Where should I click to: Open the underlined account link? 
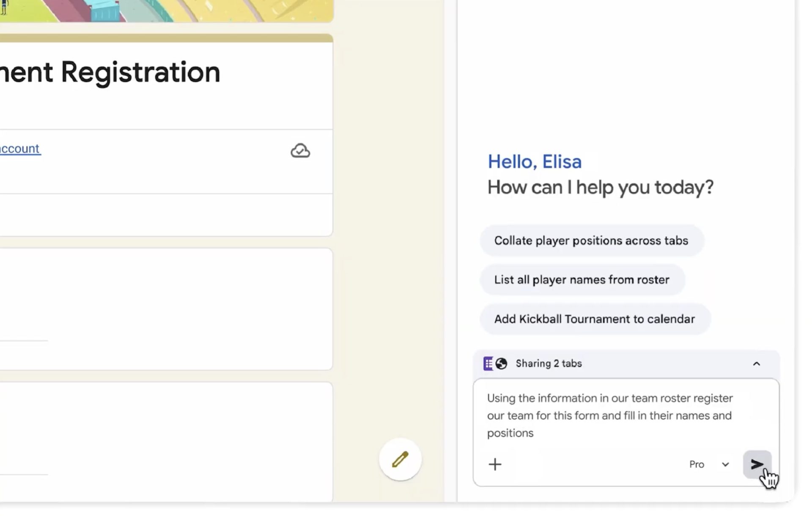(x=20, y=149)
